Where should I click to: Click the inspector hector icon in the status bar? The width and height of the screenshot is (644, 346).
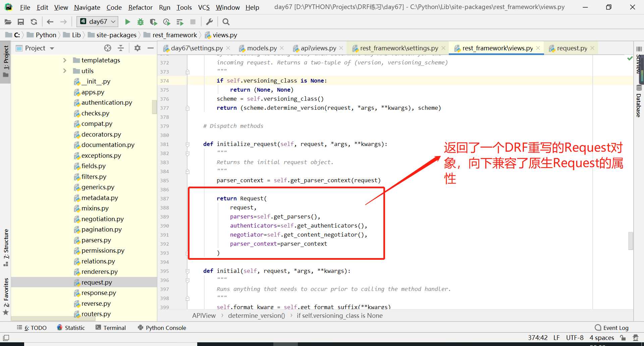tap(635, 338)
